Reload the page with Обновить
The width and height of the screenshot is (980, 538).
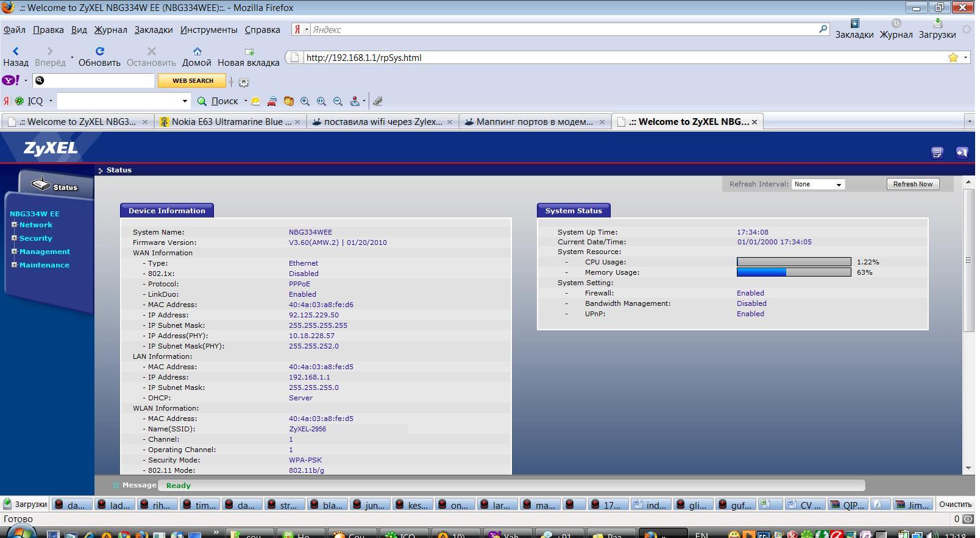(99, 57)
